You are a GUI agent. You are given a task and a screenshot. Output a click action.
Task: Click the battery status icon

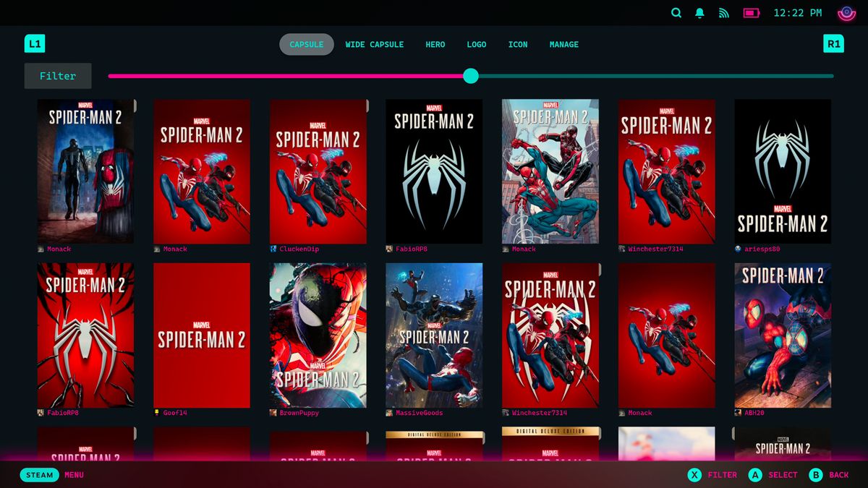(x=752, y=13)
